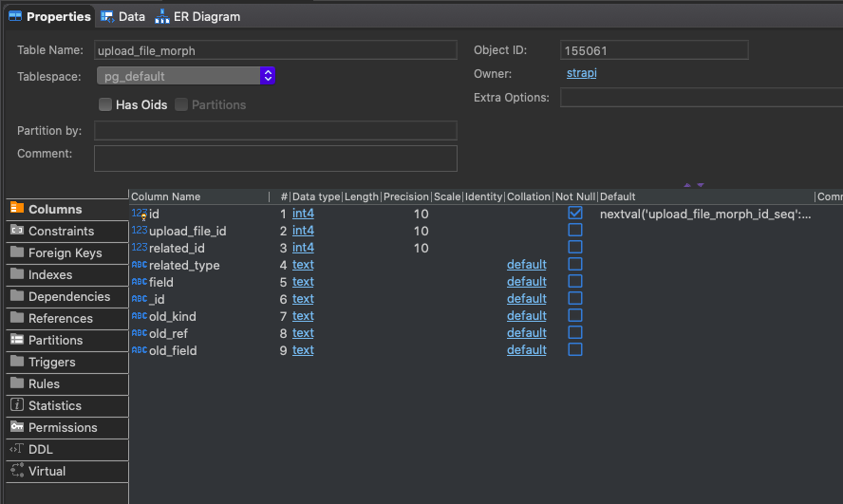
Task: Click the Extra Options input field
Action: tap(701, 98)
